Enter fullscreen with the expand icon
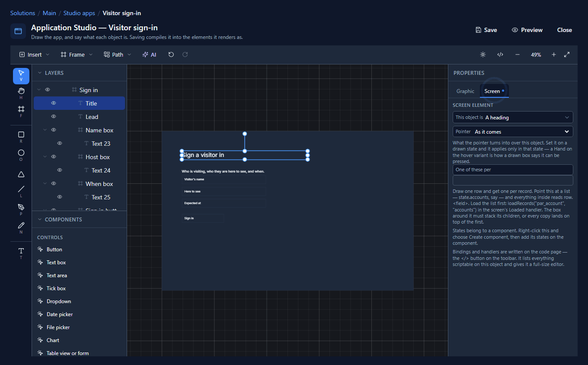Viewport: 588px width, 365px height. 567,54
